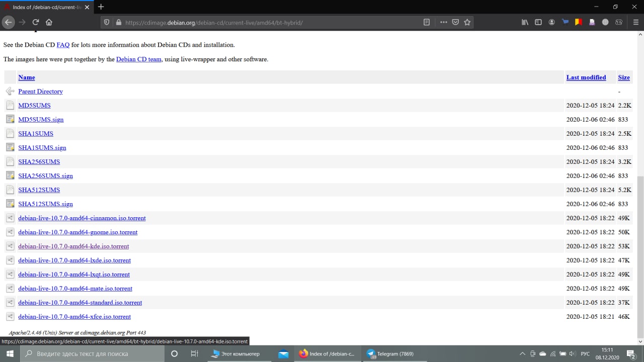Viewport: 644px width, 362px height.
Task: Open the blue shopping cart extension
Action: [x=565, y=22]
